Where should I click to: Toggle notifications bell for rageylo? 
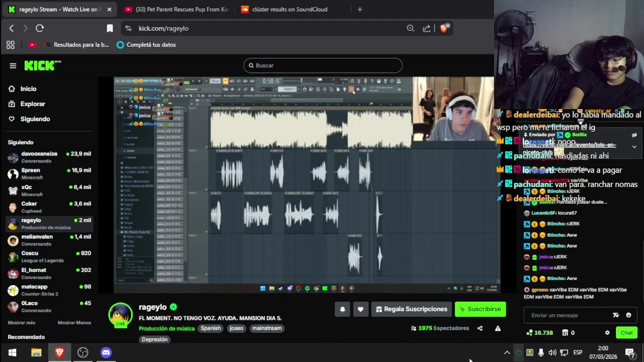pos(343,309)
